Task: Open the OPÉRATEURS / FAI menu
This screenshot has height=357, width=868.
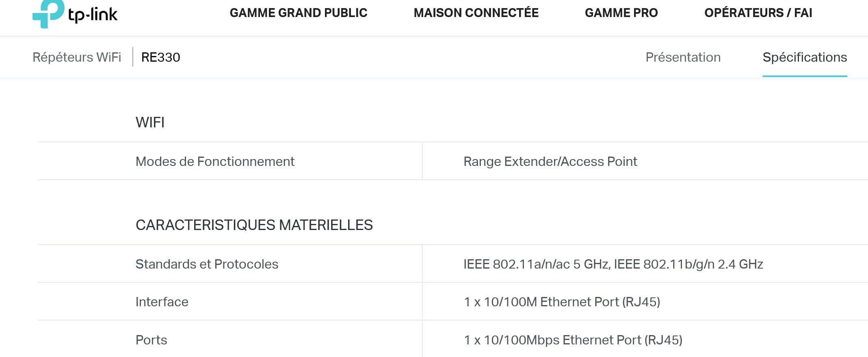Action: [x=758, y=13]
